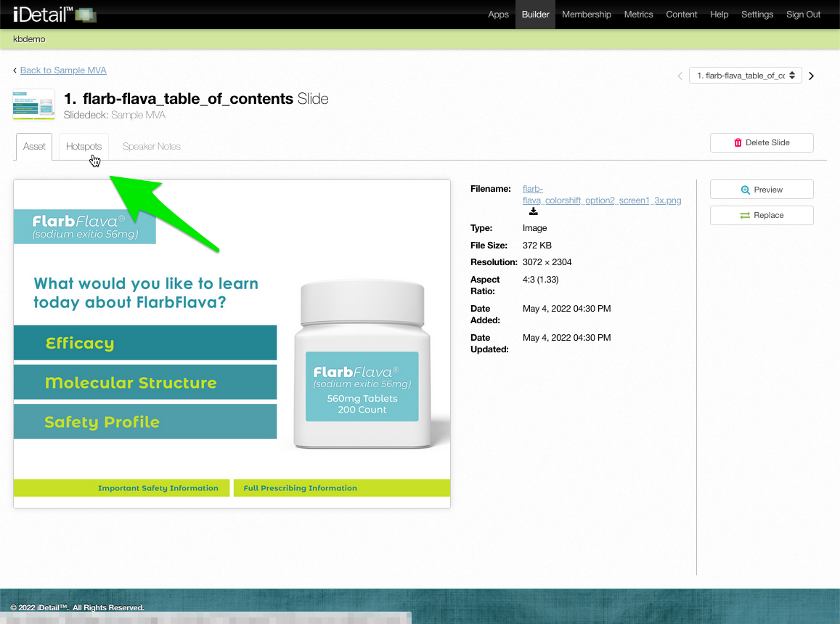840x624 pixels.
Task: Open the Membership menu
Action: pos(586,15)
